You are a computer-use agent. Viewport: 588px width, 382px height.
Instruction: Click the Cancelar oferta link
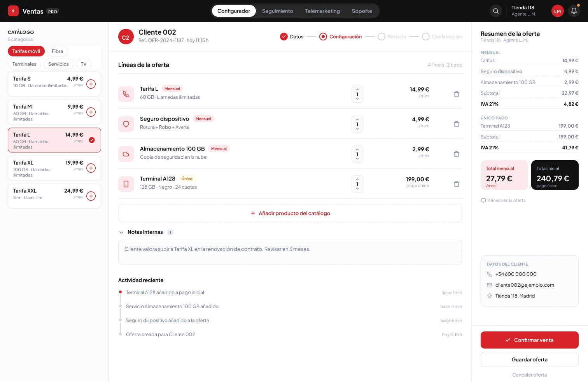click(x=530, y=375)
